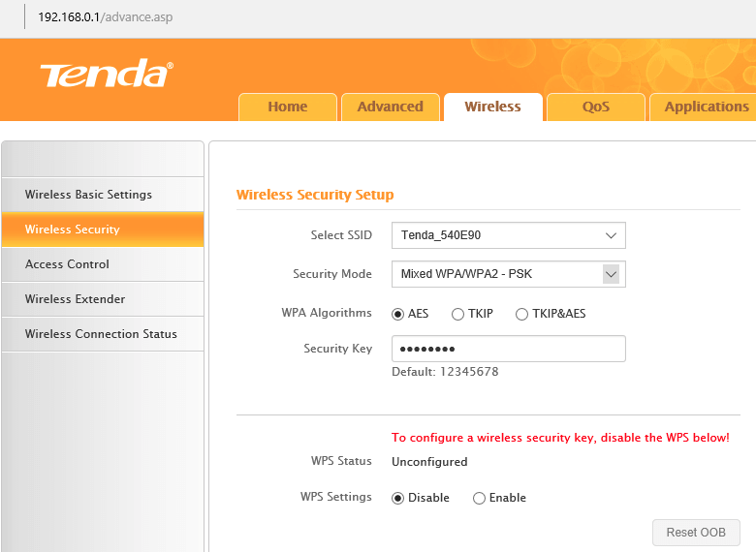Go to the Applications tab

pos(704,107)
